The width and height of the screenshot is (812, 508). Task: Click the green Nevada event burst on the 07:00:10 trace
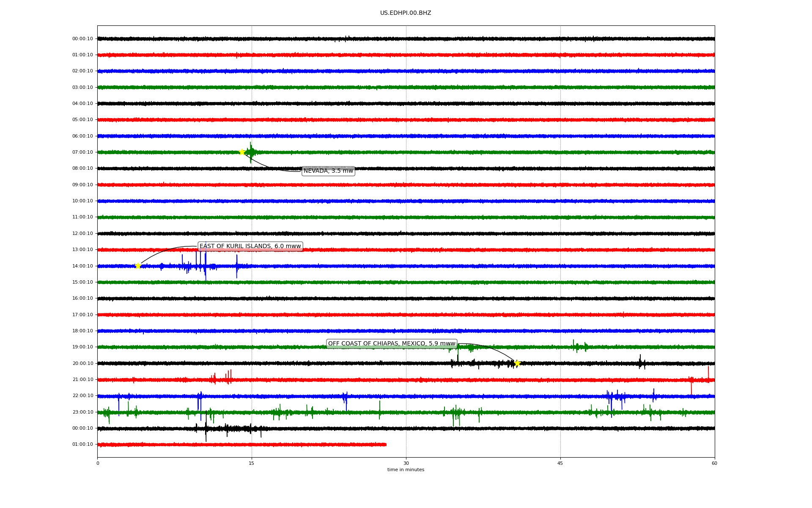coord(251,152)
